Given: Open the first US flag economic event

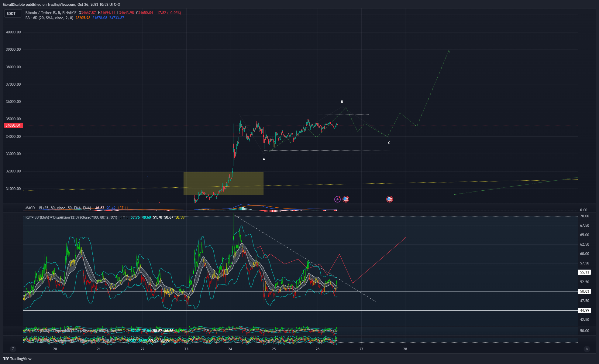Looking at the screenshot, I should [x=346, y=199].
